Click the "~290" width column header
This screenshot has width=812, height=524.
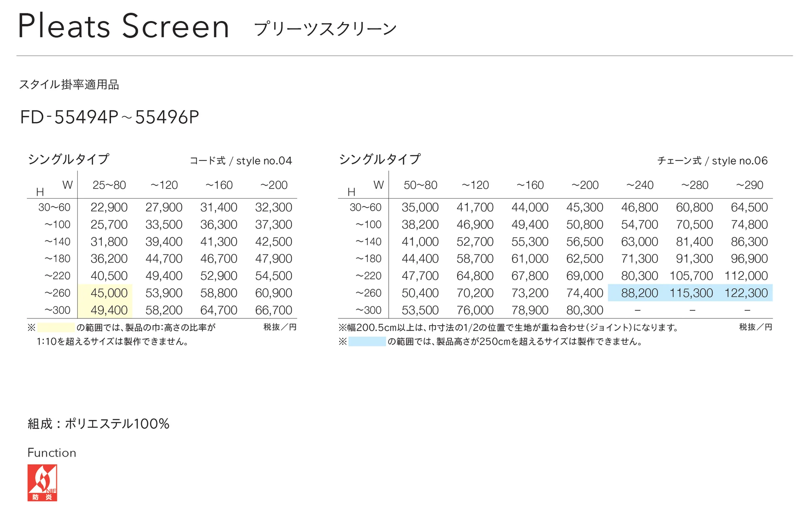click(749, 185)
